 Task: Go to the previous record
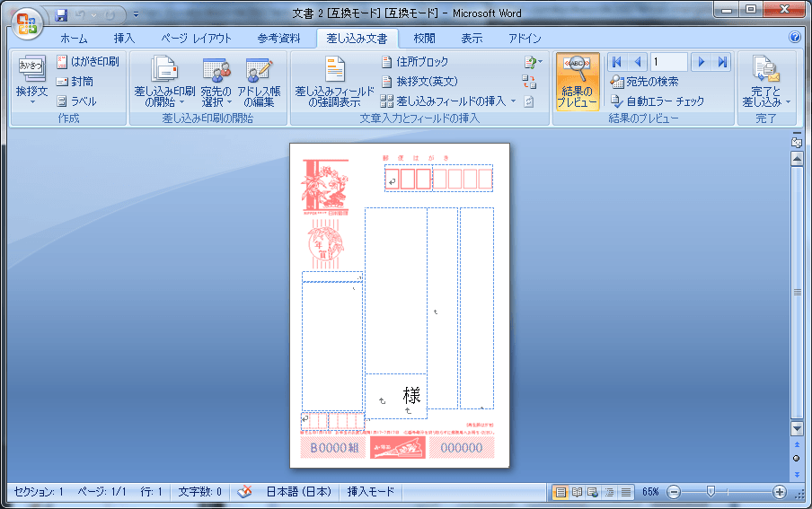638,62
